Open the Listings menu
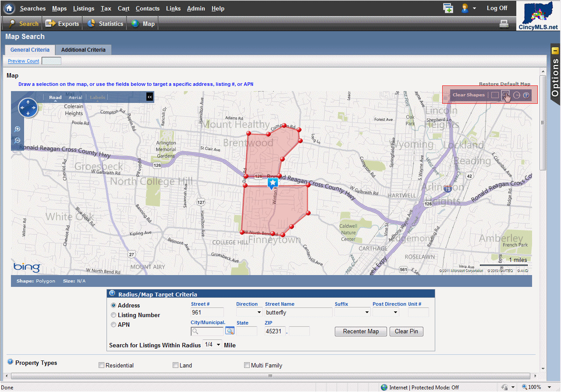The width and height of the screenshot is (561, 392). click(84, 8)
